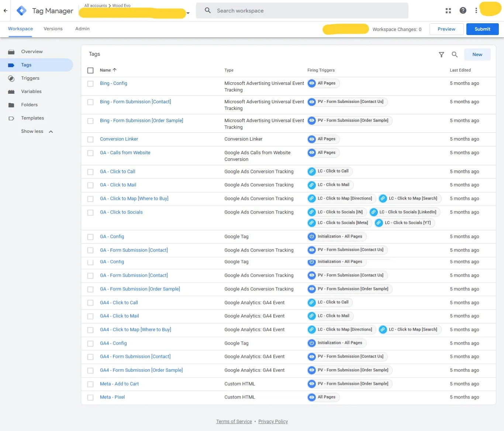Open the Privacy Policy link
The height and width of the screenshot is (431, 504).
(x=273, y=421)
